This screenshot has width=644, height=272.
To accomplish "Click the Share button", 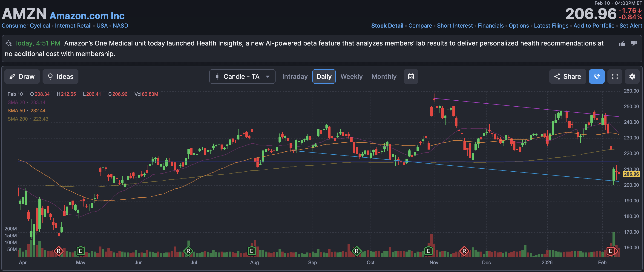I will [x=567, y=76].
